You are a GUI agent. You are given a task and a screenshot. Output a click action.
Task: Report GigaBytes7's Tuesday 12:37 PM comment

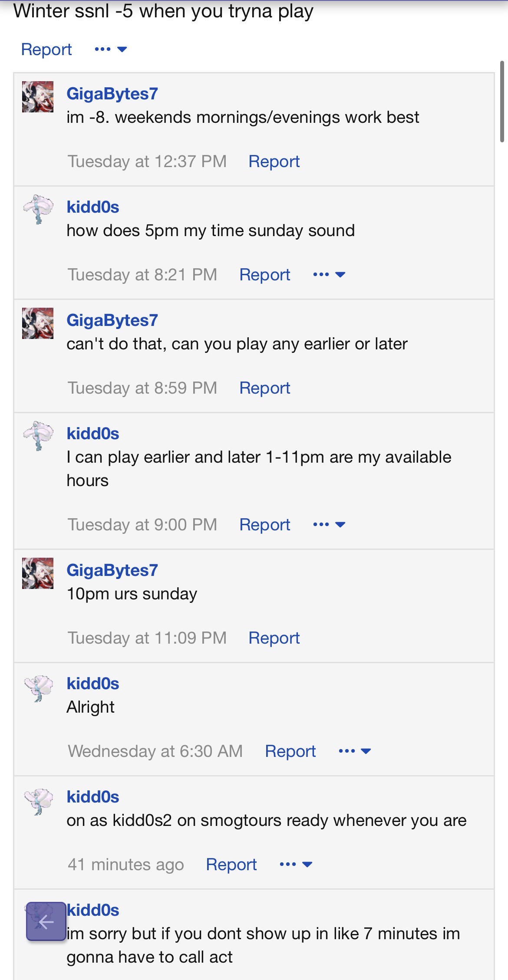point(274,161)
